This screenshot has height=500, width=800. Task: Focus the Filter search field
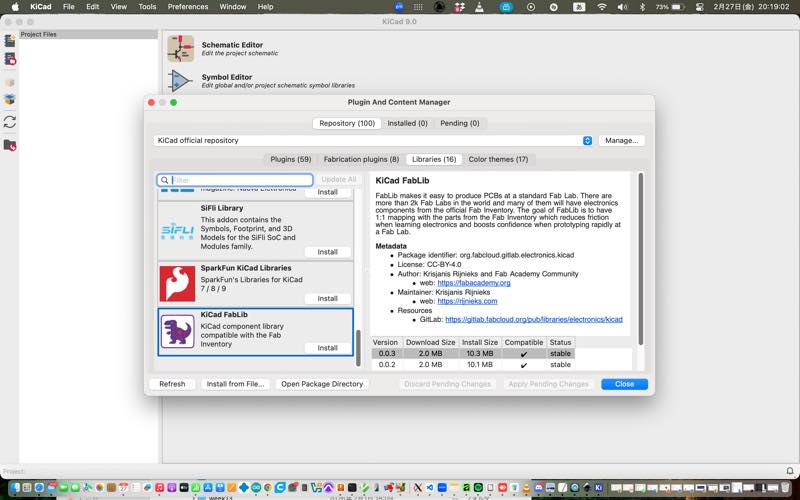click(235, 180)
